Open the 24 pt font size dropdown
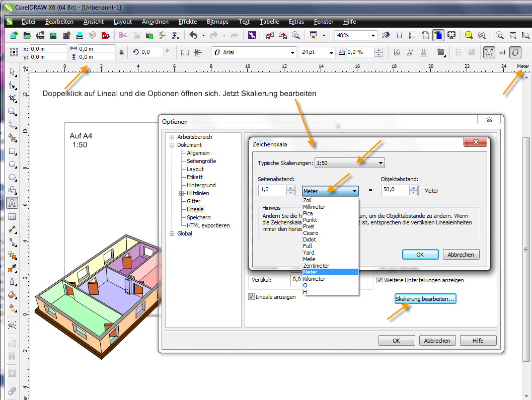532x400 pixels. pyautogui.click(x=331, y=53)
